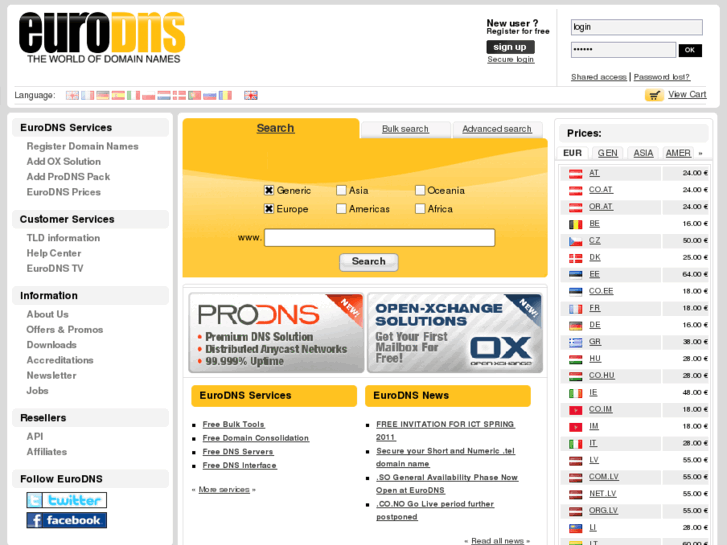Open the Open-Xchange Solutions banner
Image resolution: width=727 pixels, height=545 pixels.
(455, 333)
